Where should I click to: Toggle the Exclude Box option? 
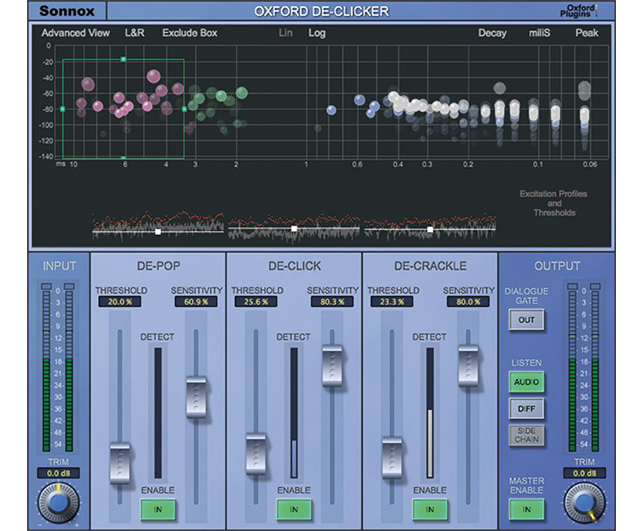click(x=190, y=33)
